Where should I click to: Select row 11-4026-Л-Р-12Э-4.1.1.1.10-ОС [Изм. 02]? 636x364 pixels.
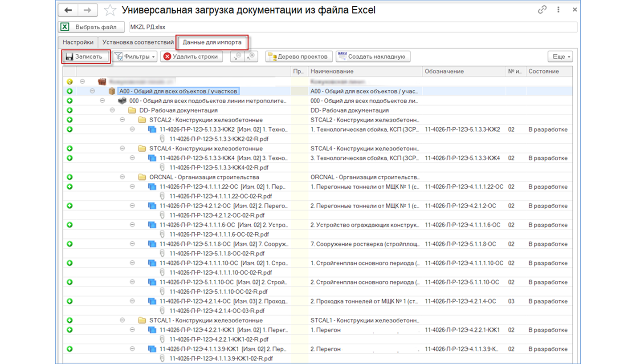point(224,263)
